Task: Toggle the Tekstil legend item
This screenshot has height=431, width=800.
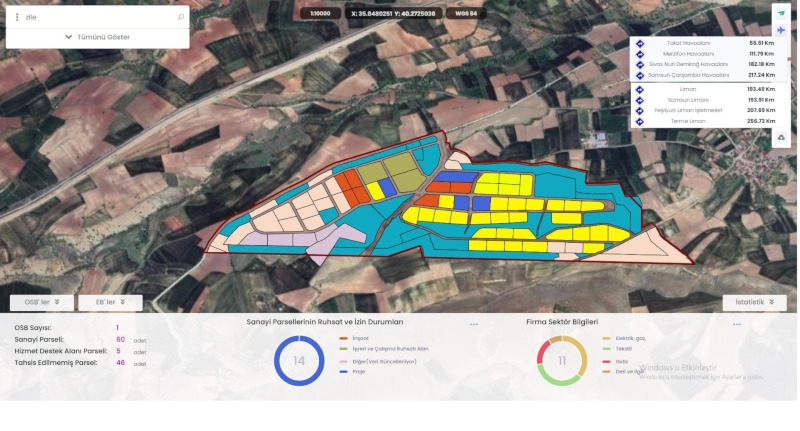Action: pos(622,349)
